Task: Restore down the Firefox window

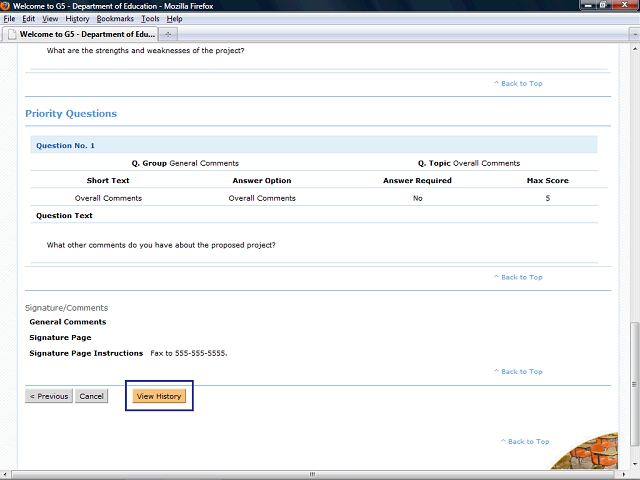Action: [x=603, y=5]
